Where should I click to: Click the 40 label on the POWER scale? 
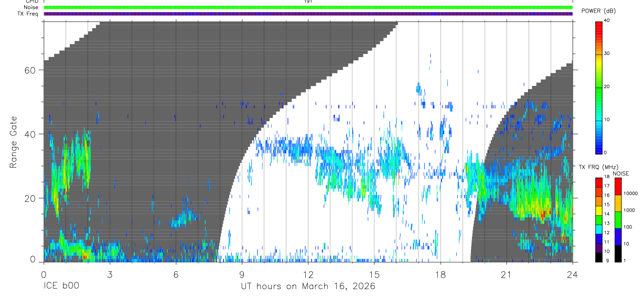[x=607, y=20]
